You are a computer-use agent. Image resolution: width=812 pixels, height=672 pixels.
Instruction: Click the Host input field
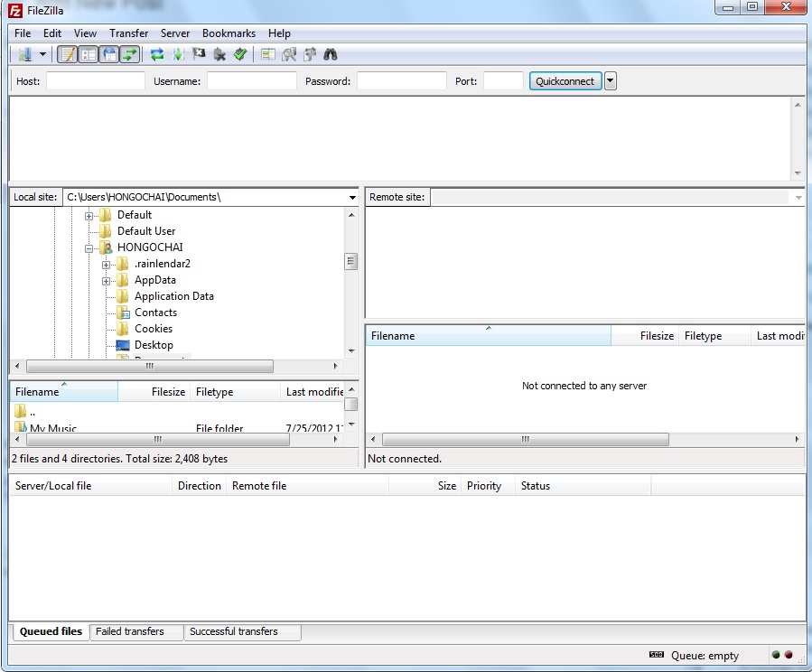95,81
